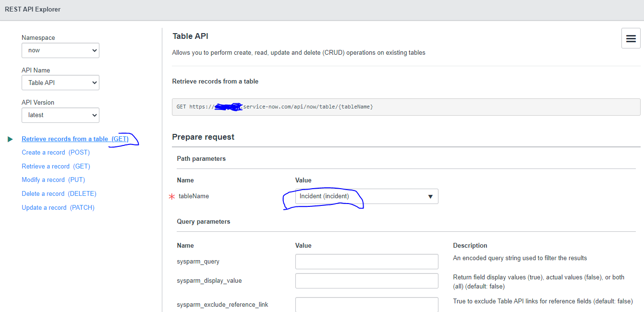This screenshot has width=644, height=312.
Task: Select Create a record (POST) operation
Action: point(56,152)
